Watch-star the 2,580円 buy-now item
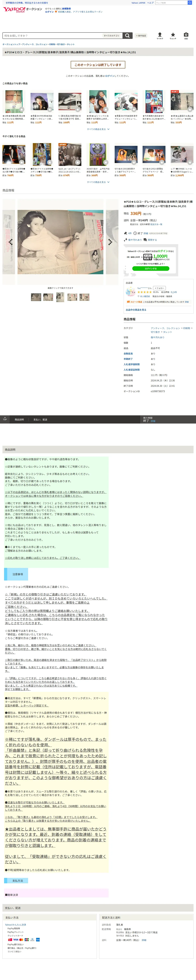196x980 pixels. tap(190, 163)
